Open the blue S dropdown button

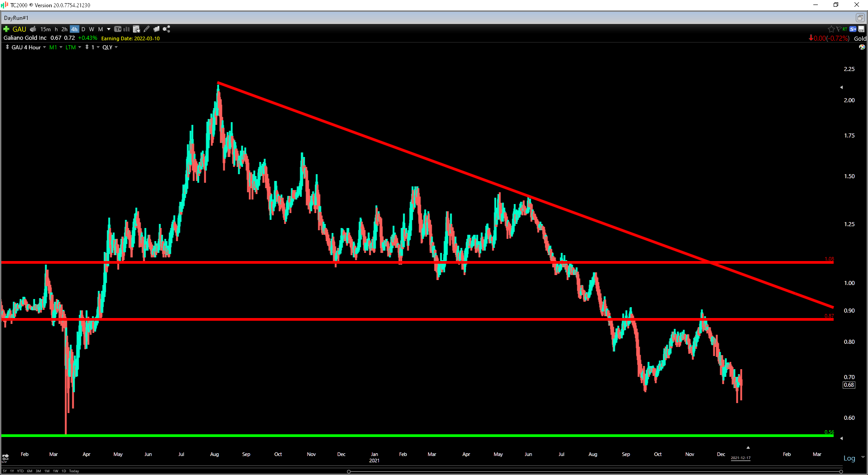[x=853, y=29]
